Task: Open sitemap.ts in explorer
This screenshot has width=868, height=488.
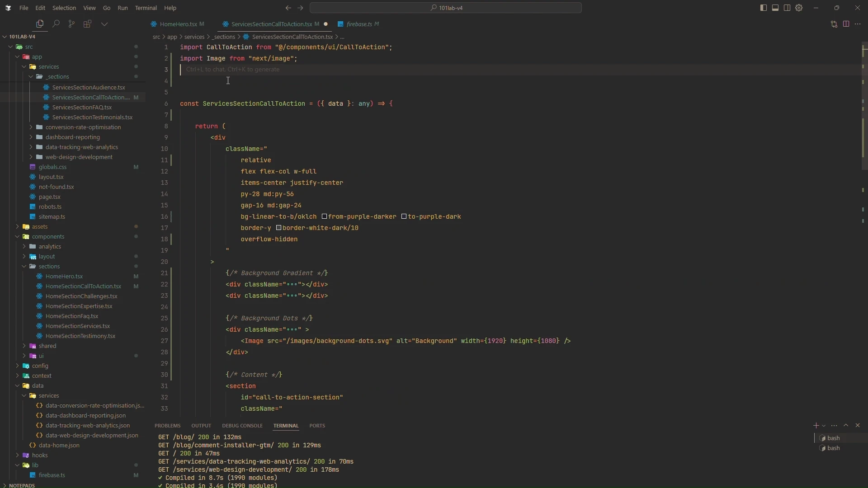Action: click(x=52, y=217)
